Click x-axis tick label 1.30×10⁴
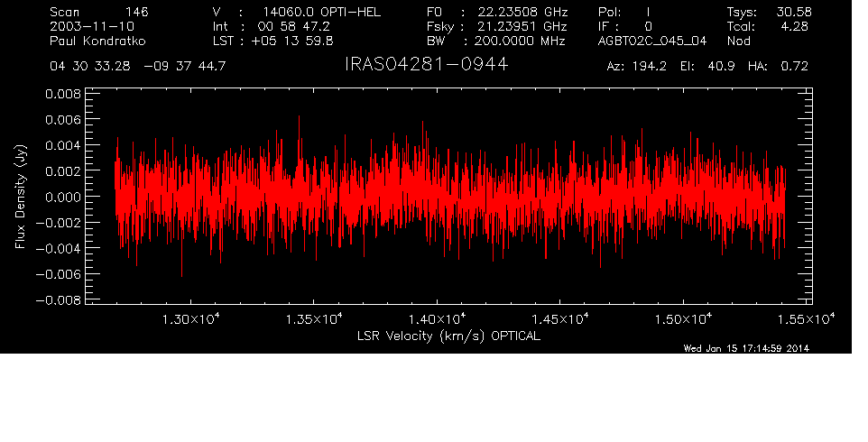The width and height of the screenshot is (868, 442). click(191, 319)
